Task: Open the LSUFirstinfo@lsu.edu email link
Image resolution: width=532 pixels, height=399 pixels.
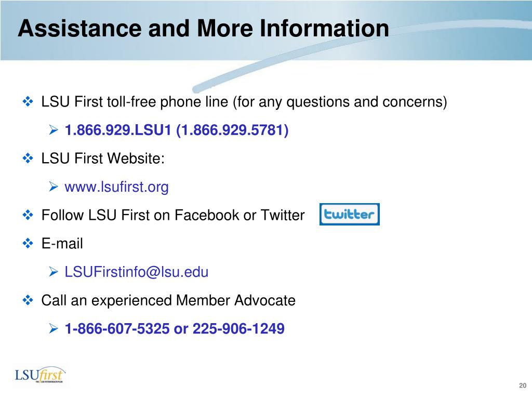Action: (x=137, y=272)
